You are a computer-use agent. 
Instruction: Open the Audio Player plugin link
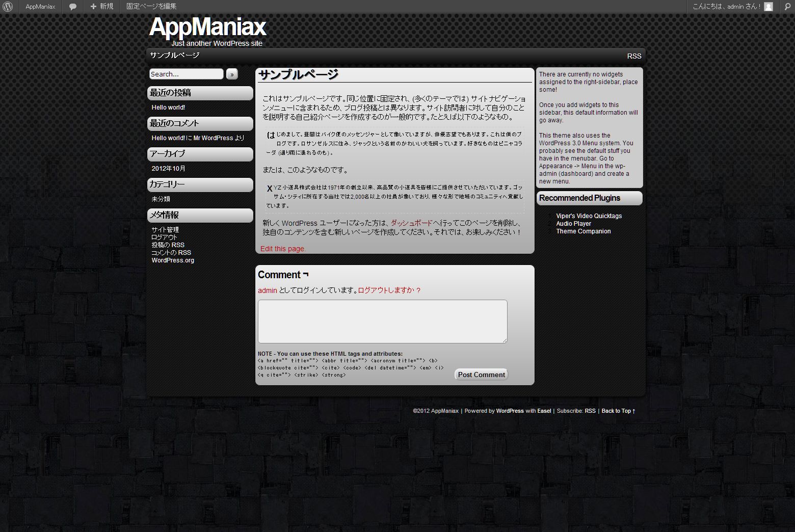(x=574, y=224)
